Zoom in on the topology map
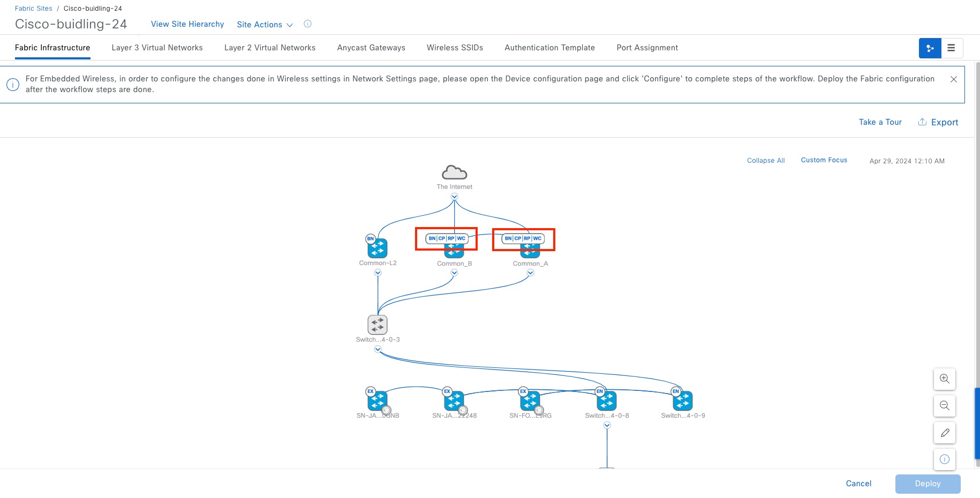Screen dimensions: 980x498 click(x=945, y=379)
